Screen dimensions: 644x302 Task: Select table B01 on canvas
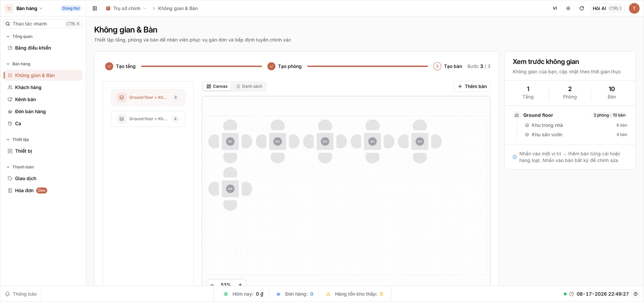tap(230, 141)
